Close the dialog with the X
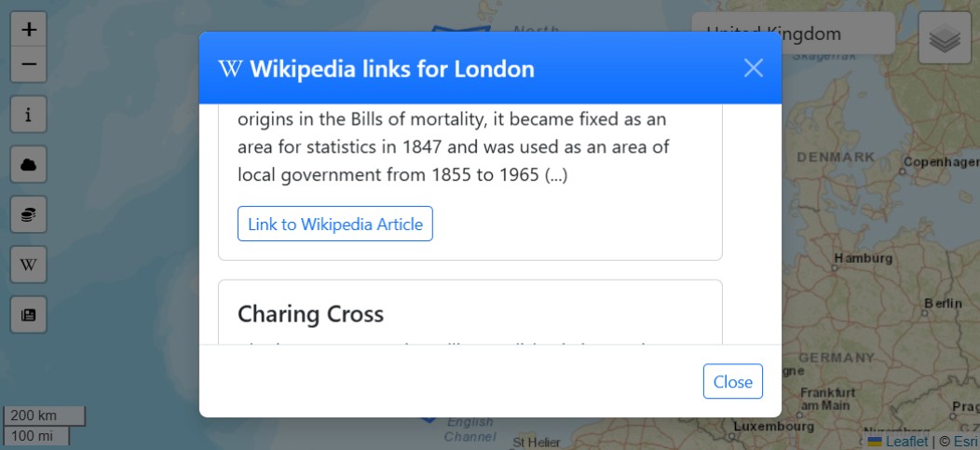The height and width of the screenshot is (450, 980). click(x=753, y=68)
